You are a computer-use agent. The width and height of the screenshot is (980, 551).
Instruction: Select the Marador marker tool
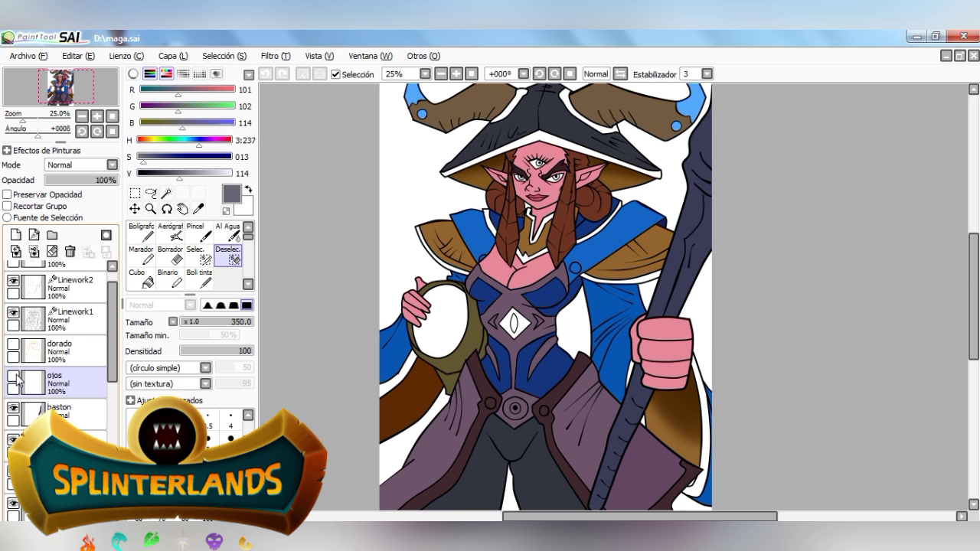tap(141, 255)
